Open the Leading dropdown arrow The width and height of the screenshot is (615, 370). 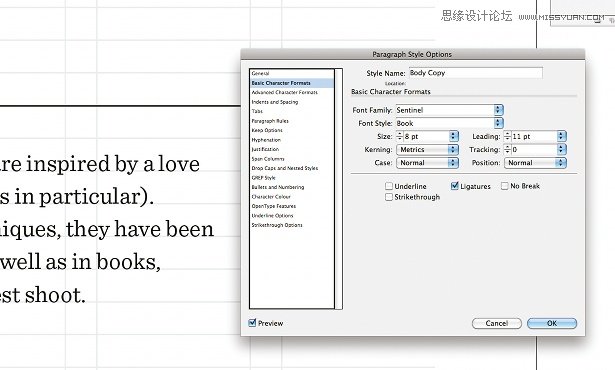[x=562, y=136]
